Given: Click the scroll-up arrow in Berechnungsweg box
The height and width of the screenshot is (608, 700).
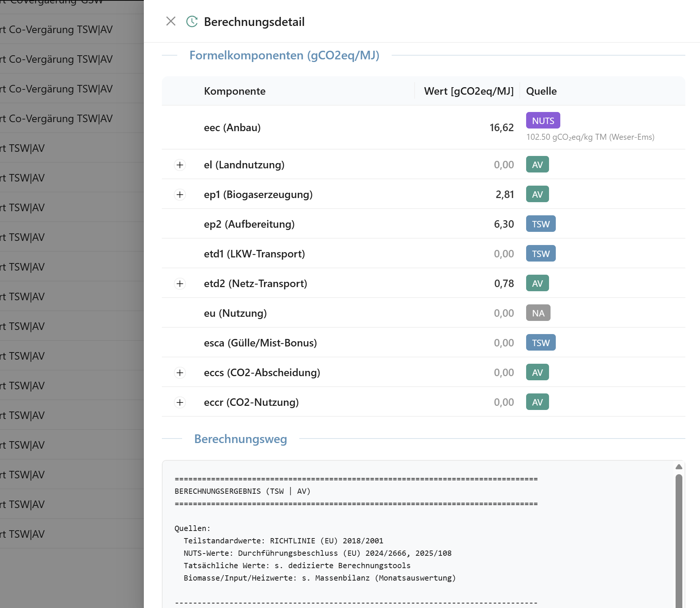Looking at the screenshot, I should (679, 467).
